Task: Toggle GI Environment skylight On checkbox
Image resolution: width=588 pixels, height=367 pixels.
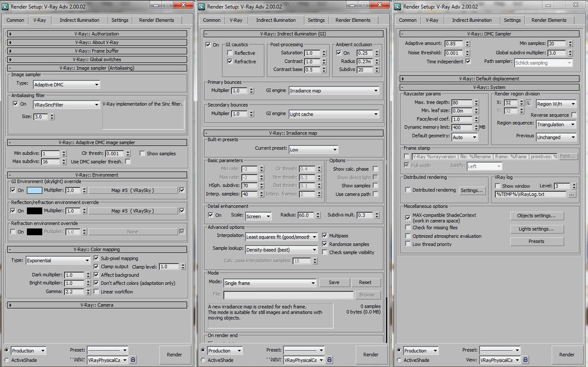Action: click(x=14, y=190)
